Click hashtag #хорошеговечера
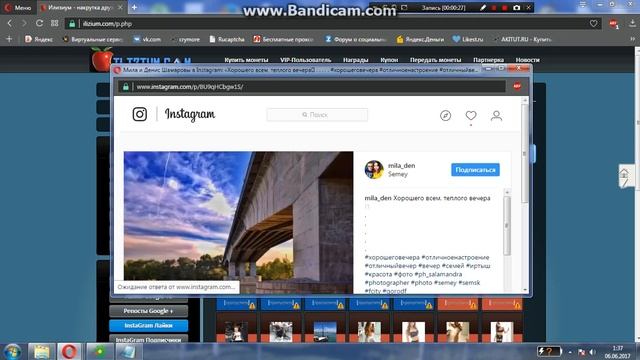The height and width of the screenshot is (360, 640). pyautogui.click(x=392, y=258)
